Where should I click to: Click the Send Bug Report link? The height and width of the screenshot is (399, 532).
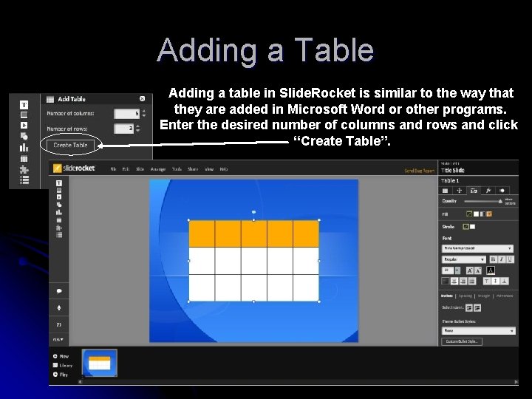coord(420,171)
